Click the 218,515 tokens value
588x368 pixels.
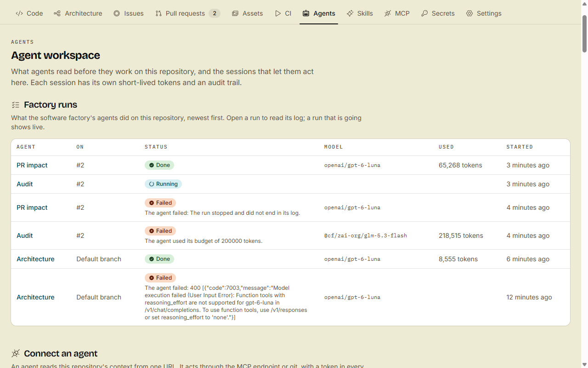pyautogui.click(x=461, y=236)
